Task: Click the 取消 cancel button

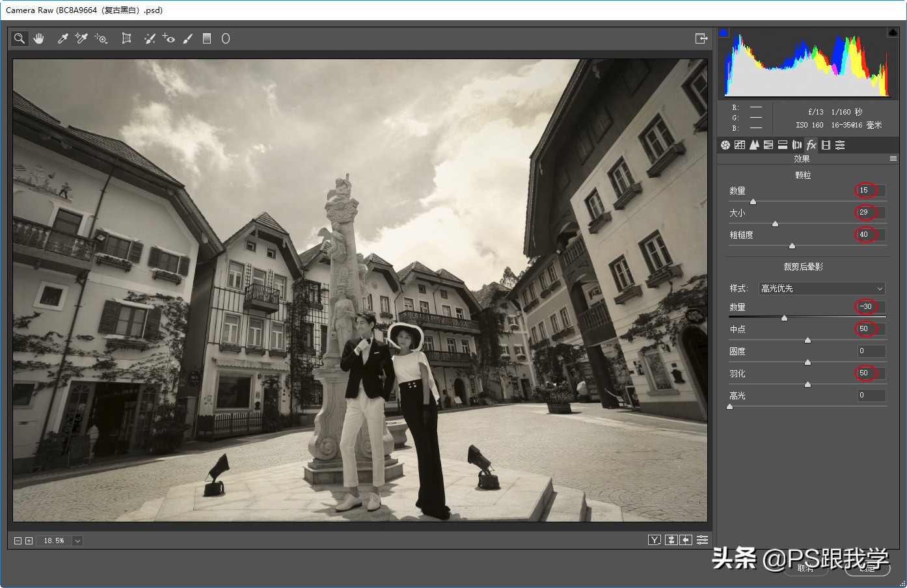Action: (x=805, y=568)
